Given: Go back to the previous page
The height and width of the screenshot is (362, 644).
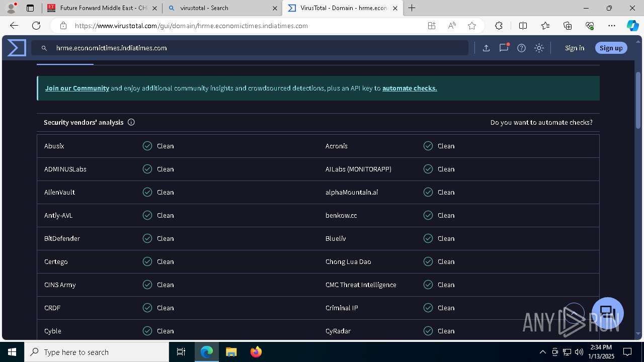Looking at the screenshot, I should tap(14, 26).
